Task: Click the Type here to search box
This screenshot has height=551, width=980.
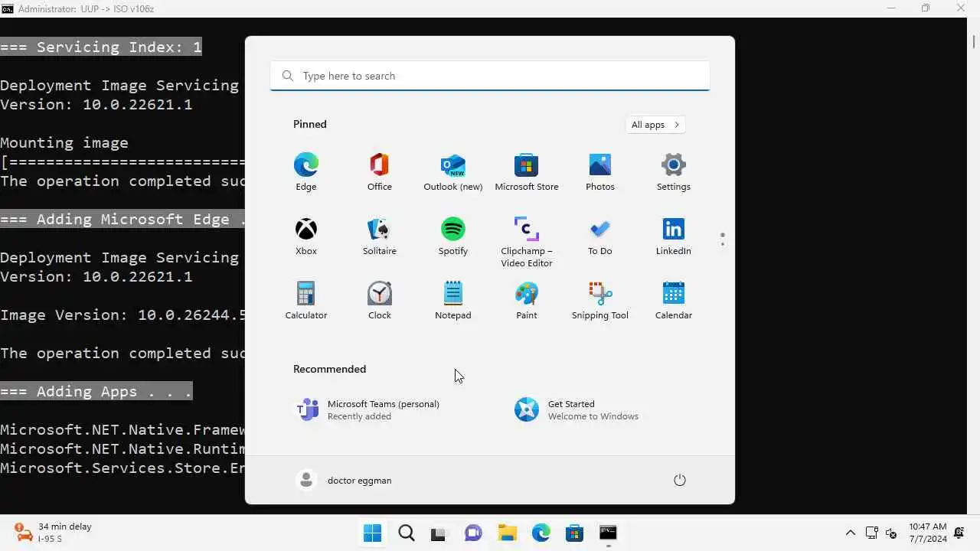Action: (x=490, y=76)
